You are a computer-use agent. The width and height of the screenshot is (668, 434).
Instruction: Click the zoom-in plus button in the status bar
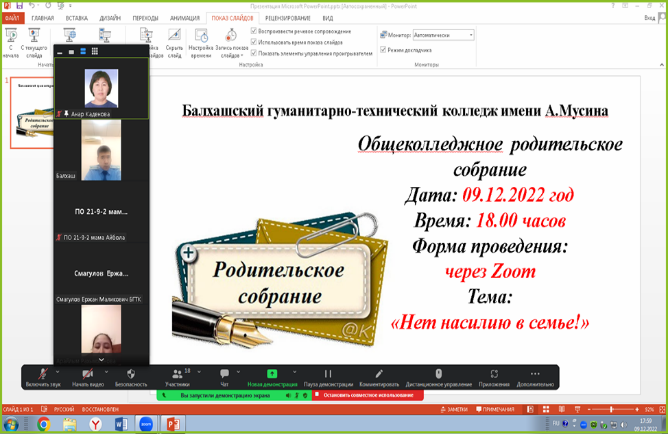(637, 409)
